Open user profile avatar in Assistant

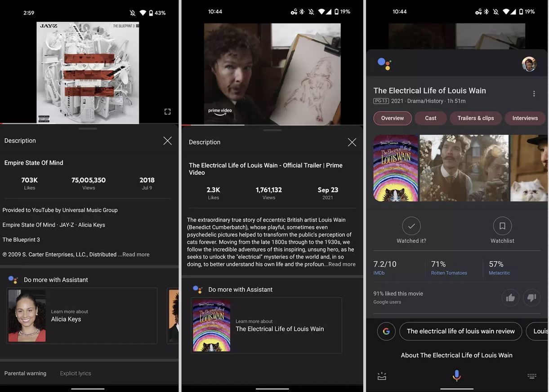(529, 64)
